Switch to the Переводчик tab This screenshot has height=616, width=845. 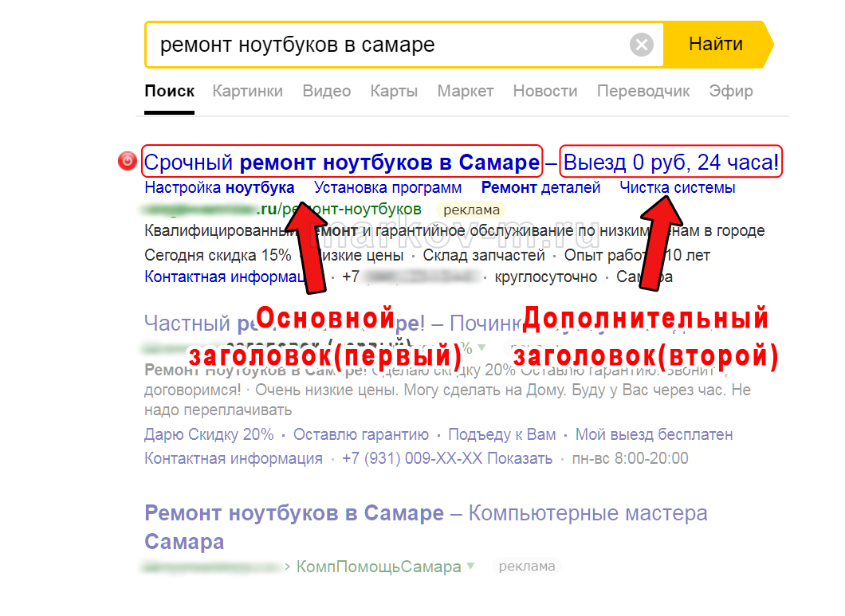pos(643,91)
